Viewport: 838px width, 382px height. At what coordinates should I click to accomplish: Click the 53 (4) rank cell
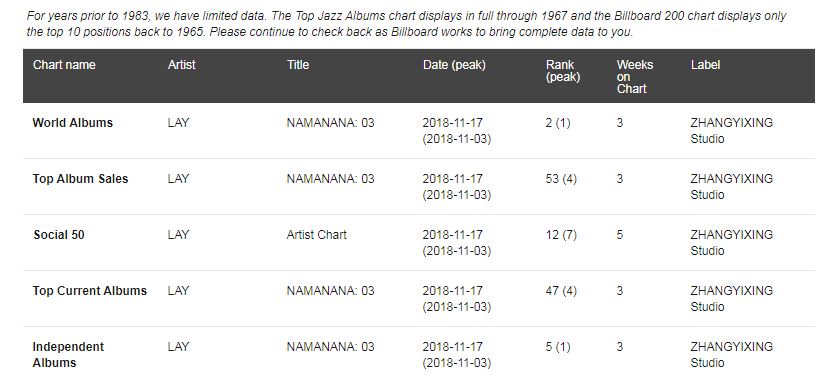click(561, 179)
